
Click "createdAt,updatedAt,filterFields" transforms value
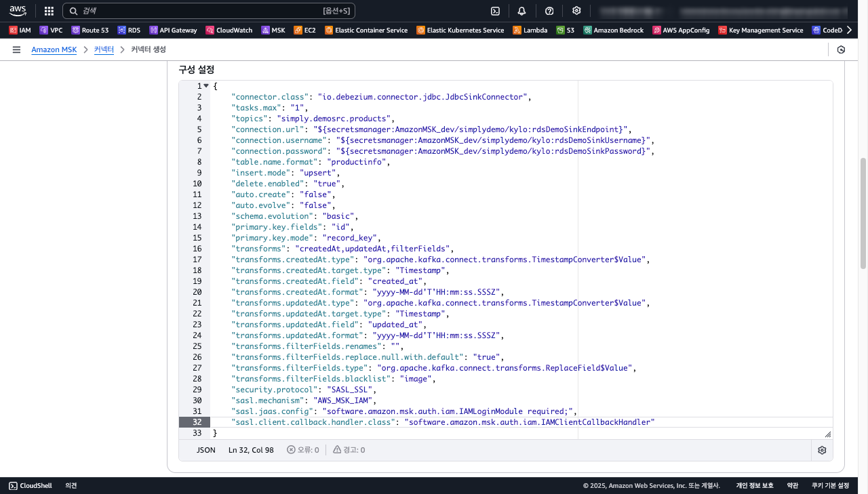coord(372,249)
